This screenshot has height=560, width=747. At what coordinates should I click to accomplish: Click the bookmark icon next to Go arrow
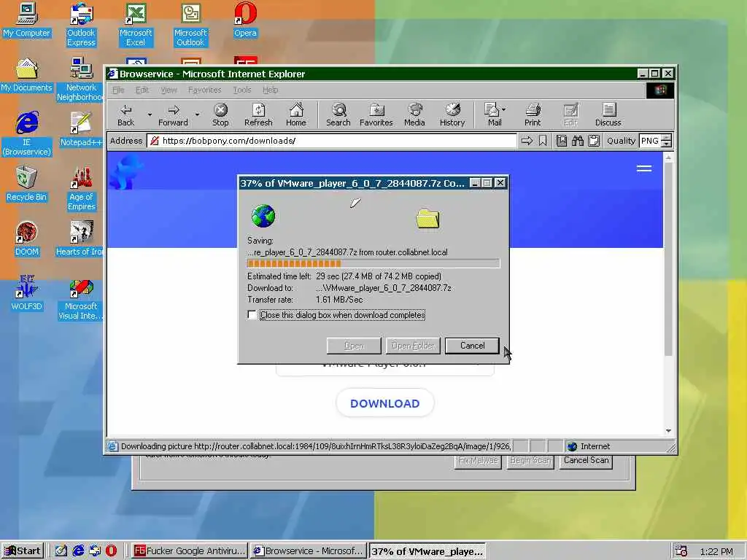543,141
